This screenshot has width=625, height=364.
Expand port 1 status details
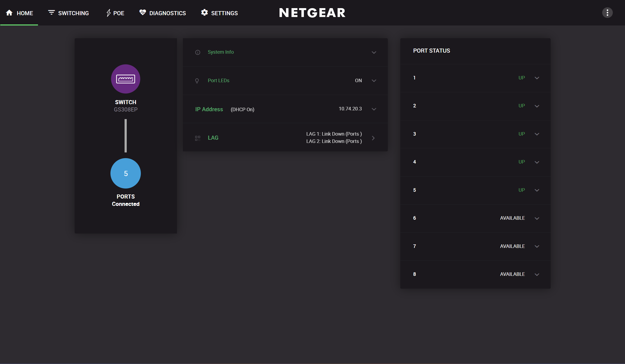pyautogui.click(x=537, y=78)
